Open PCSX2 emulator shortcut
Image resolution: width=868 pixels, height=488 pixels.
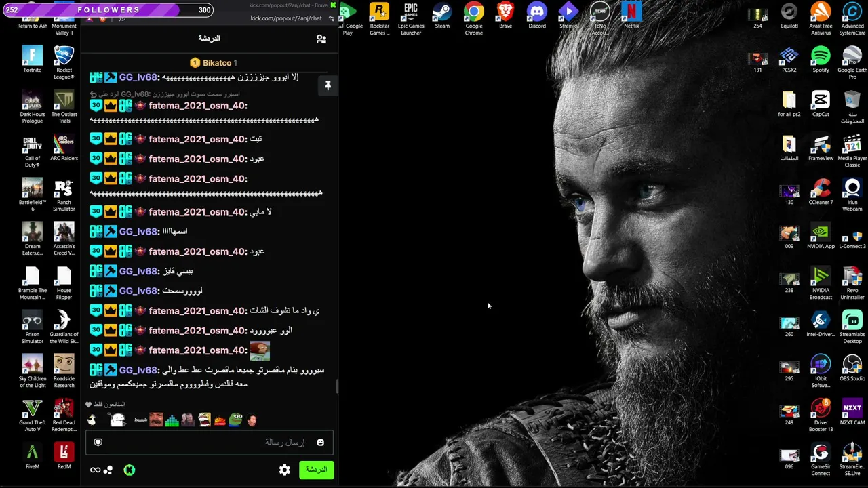(x=789, y=60)
